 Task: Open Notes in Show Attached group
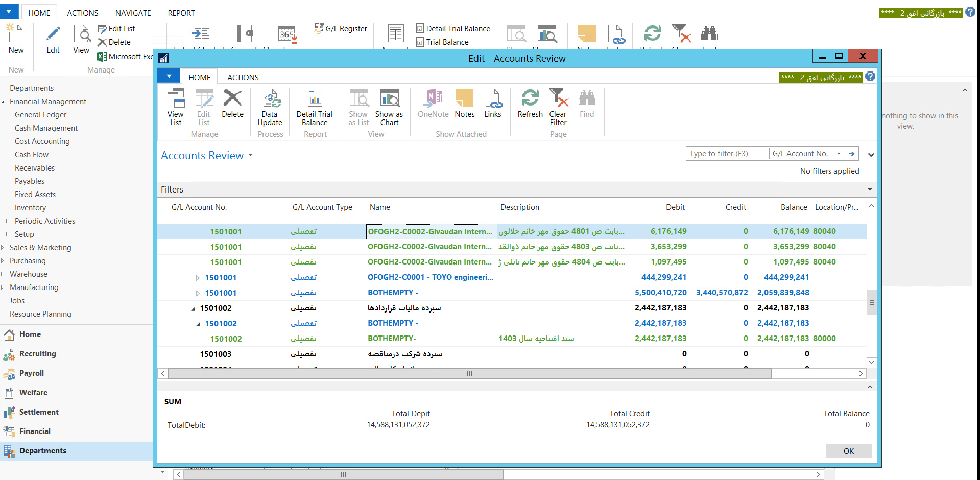tap(465, 104)
